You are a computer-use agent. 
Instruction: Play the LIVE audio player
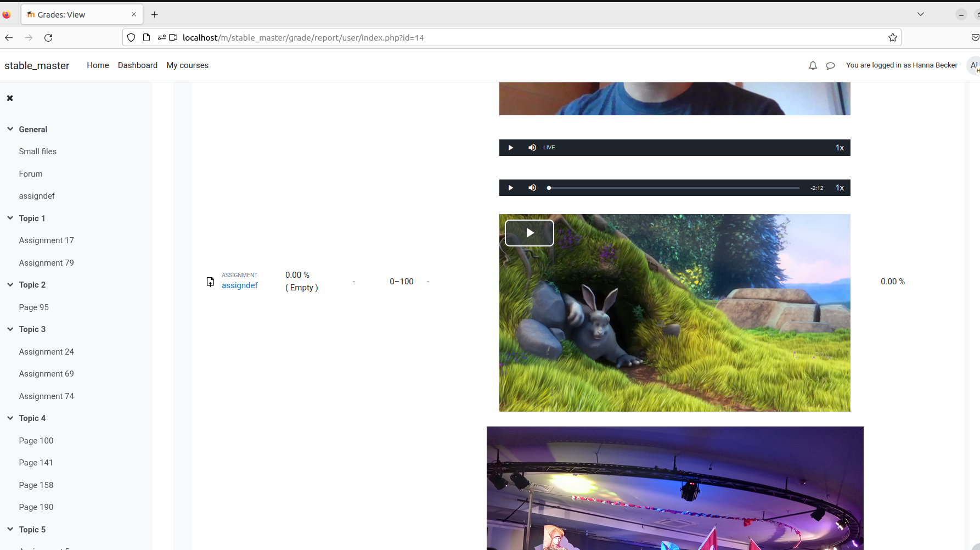[x=511, y=148]
